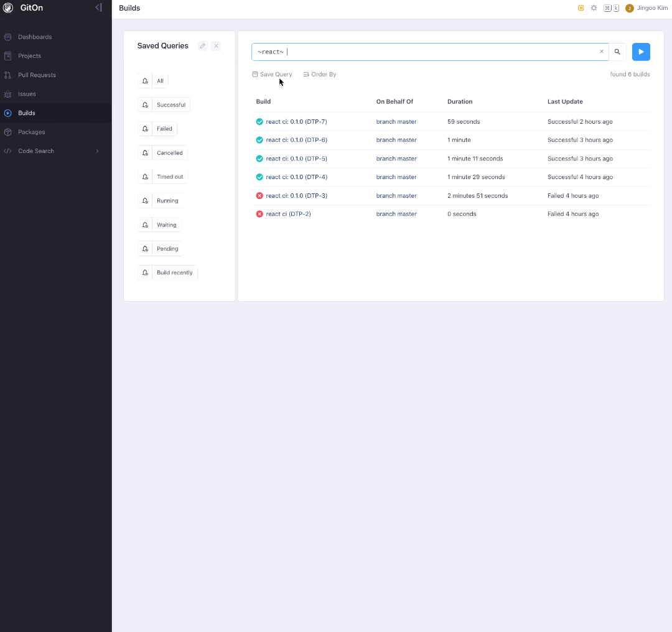Toggle watch bell for Failed query
The image size is (672, 632).
(x=145, y=129)
